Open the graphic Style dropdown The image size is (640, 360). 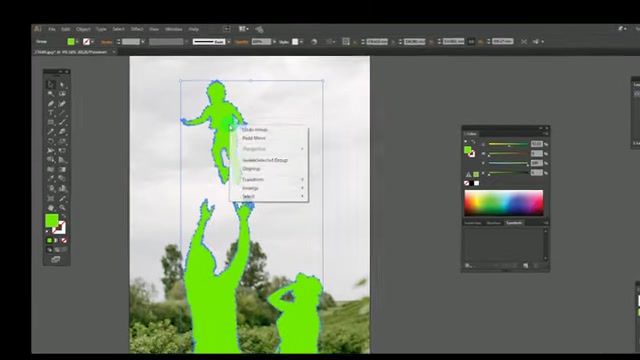click(301, 42)
